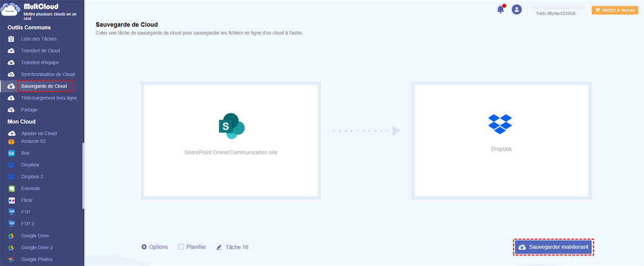Click the Flickr icon
644x266 pixels.
click(x=11, y=201)
